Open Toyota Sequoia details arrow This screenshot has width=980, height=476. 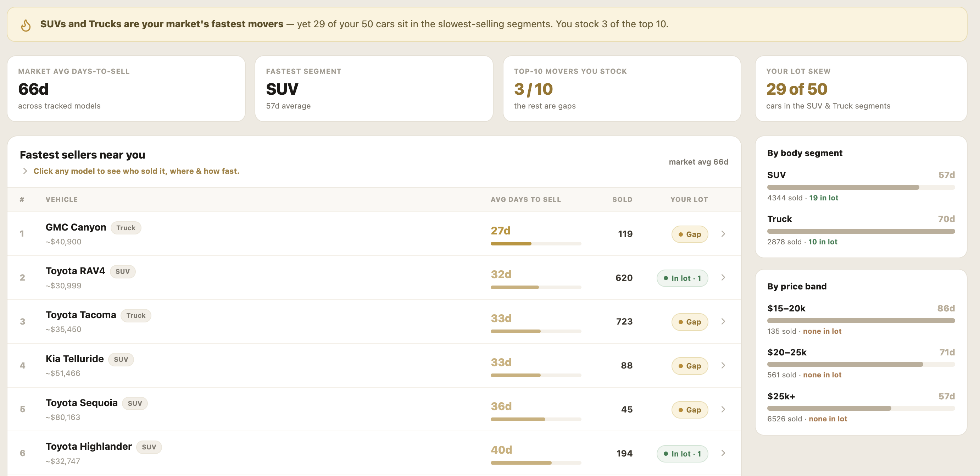[x=723, y=409]
